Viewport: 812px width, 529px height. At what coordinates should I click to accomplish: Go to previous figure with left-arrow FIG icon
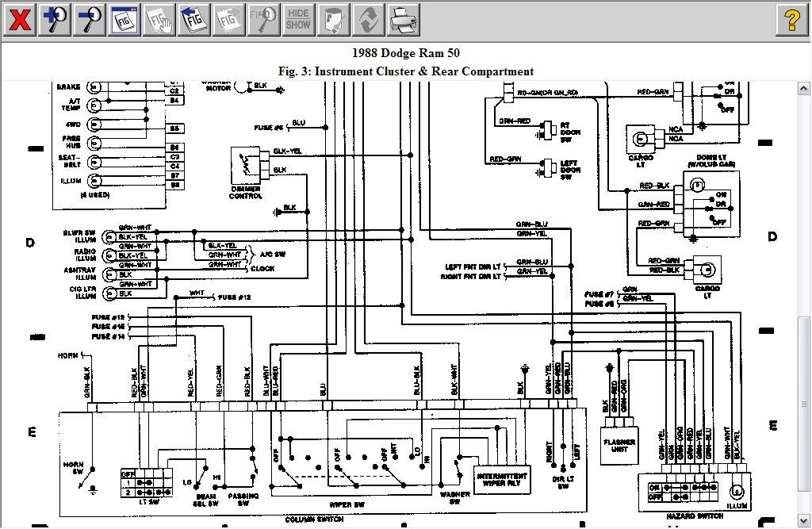click(x=193, y=20)
